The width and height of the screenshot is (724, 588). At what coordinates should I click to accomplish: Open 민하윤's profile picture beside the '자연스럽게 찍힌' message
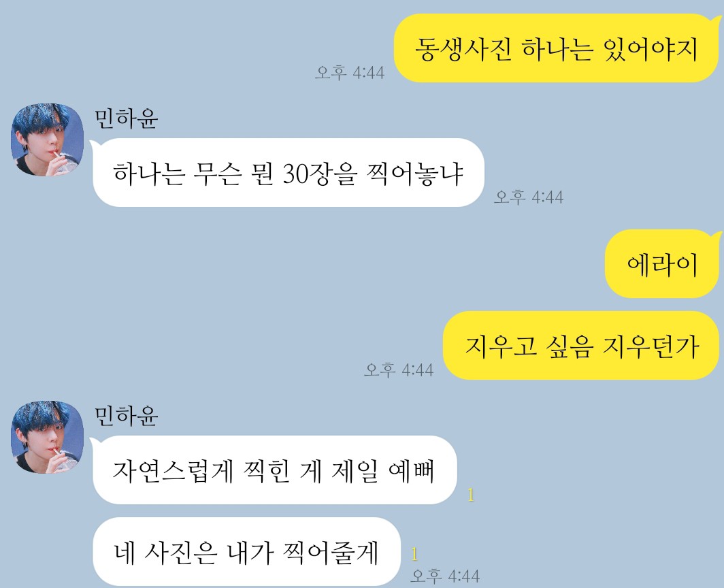pos(47,437)
